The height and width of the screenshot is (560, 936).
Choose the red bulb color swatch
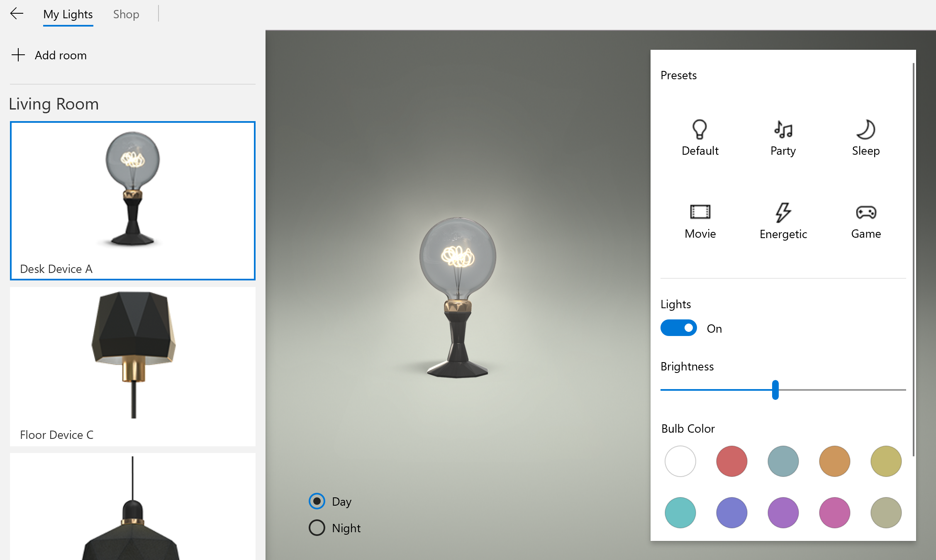click(731, 461)
